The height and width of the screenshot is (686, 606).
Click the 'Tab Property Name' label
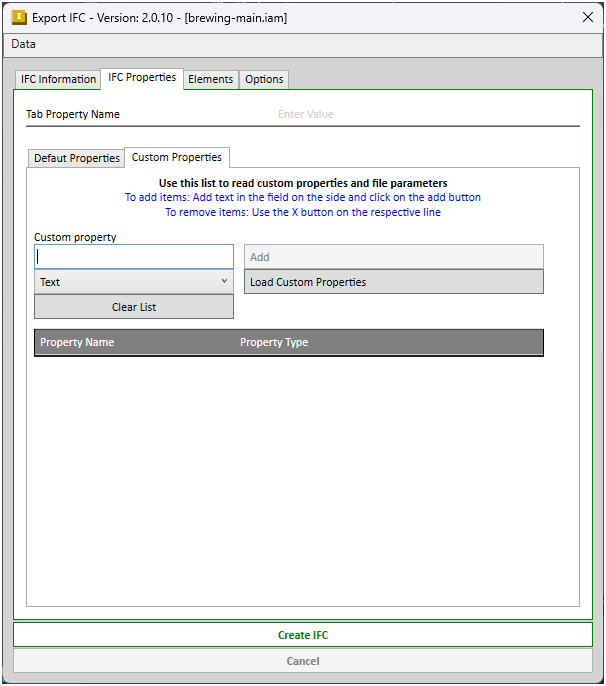(73, 114)
